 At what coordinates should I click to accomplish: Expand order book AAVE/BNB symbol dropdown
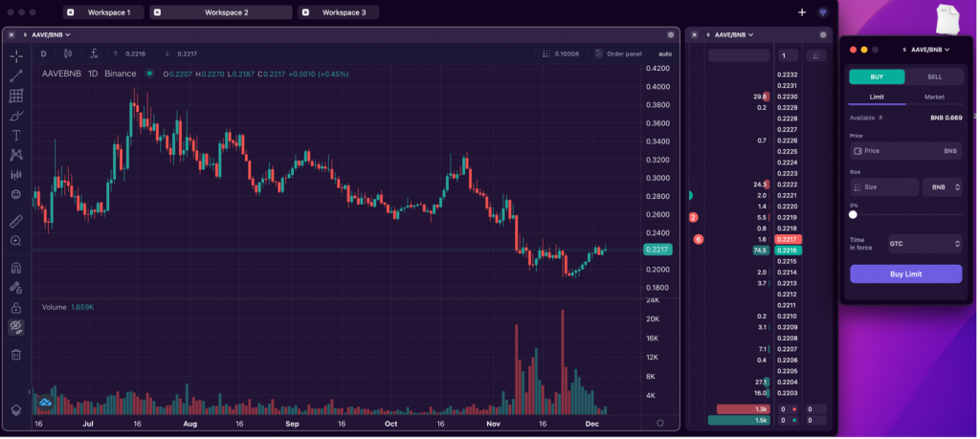734,35
